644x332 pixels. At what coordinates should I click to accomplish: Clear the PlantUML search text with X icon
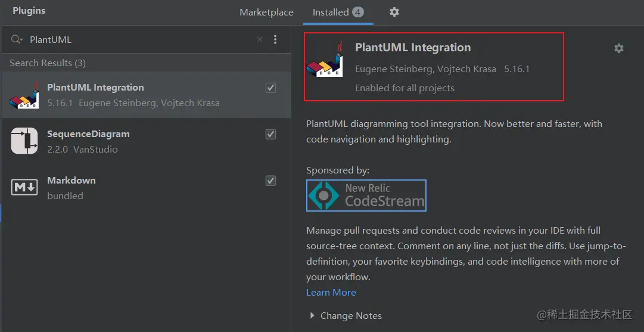pyautogui.click(x=260, y=39)
